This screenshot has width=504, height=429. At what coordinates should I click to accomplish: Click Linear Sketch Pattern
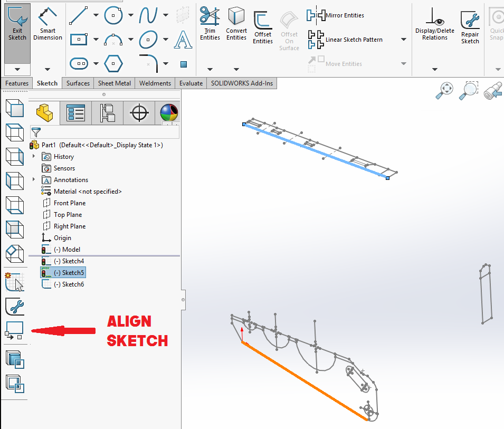(345, 40)
